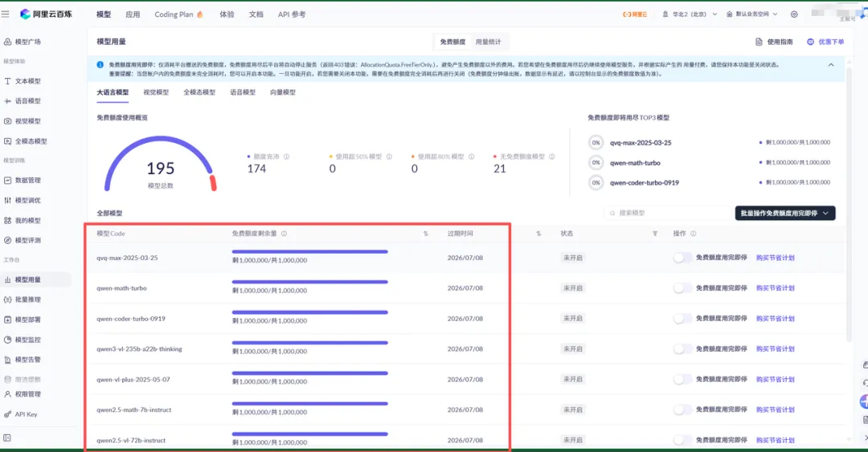Click info icon next to 使用超80%模型

pyautogui.click(x=471, y=157)
